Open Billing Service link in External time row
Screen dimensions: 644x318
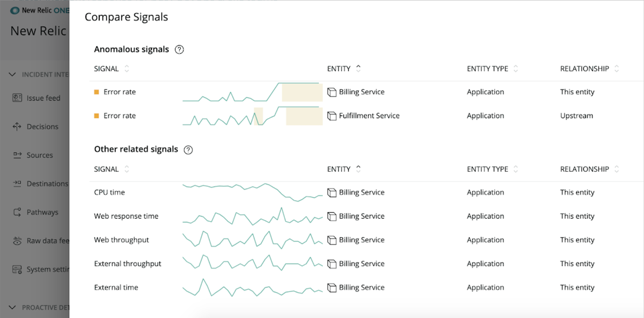(x=362, y=287)
